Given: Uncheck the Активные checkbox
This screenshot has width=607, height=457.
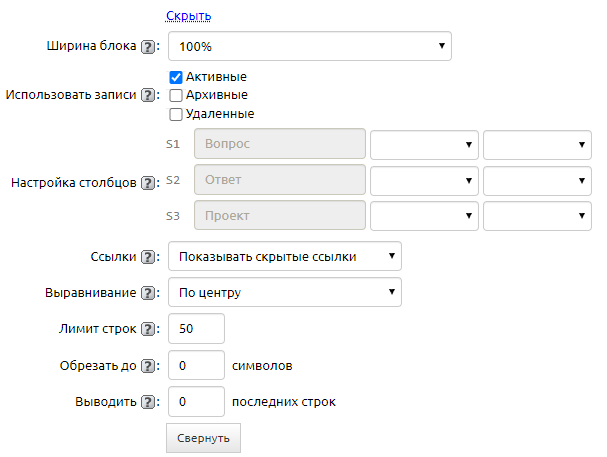Looking at the screenshot, I should coord(176,77).
